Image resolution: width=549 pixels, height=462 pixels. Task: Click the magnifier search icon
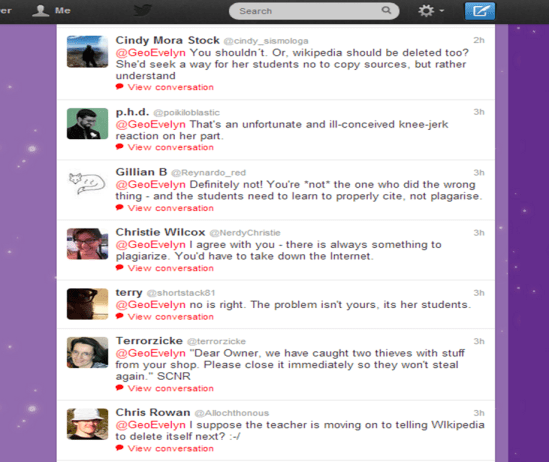pos(386,10)
